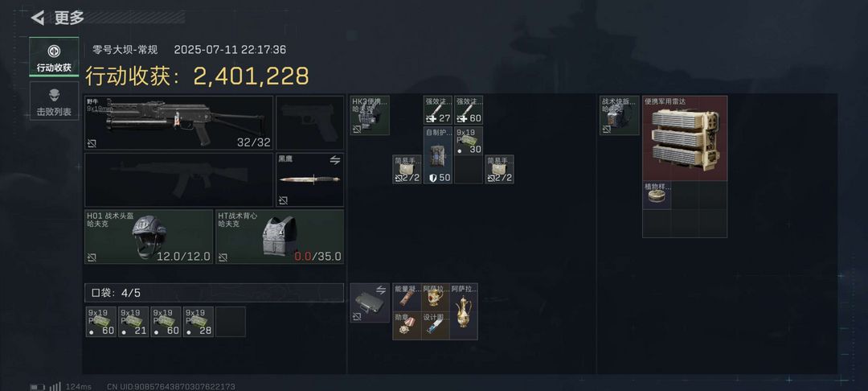This screenshot has width=868, height=391.
Task: Select the golden 阿萨拉 teapot item
Action: (x=464, y=311)
